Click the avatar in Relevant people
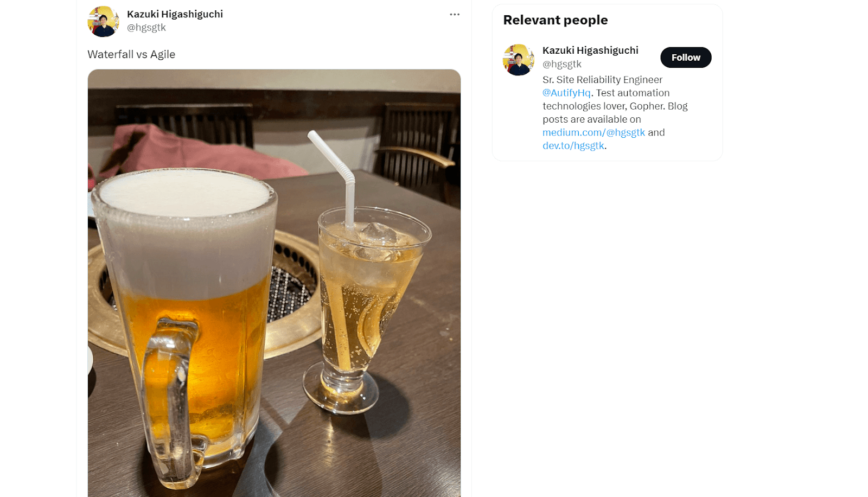 click(x=519, y=60)
